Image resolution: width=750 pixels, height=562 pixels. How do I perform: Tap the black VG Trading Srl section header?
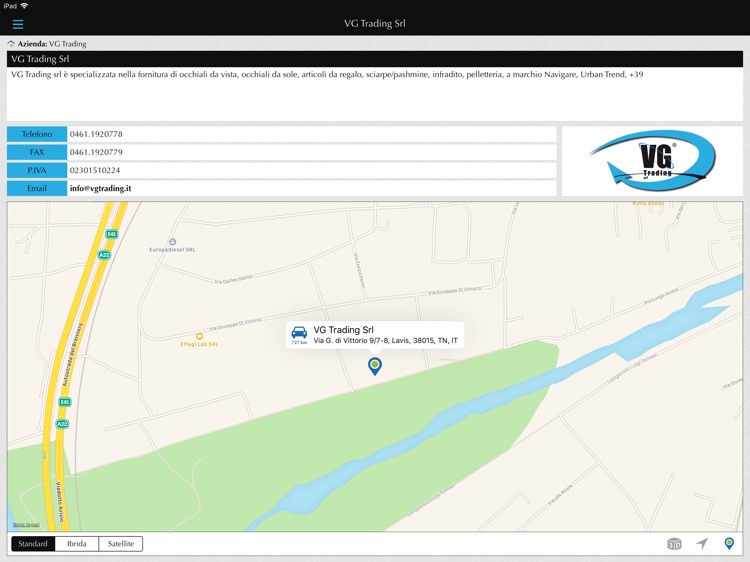click(375, 59)
